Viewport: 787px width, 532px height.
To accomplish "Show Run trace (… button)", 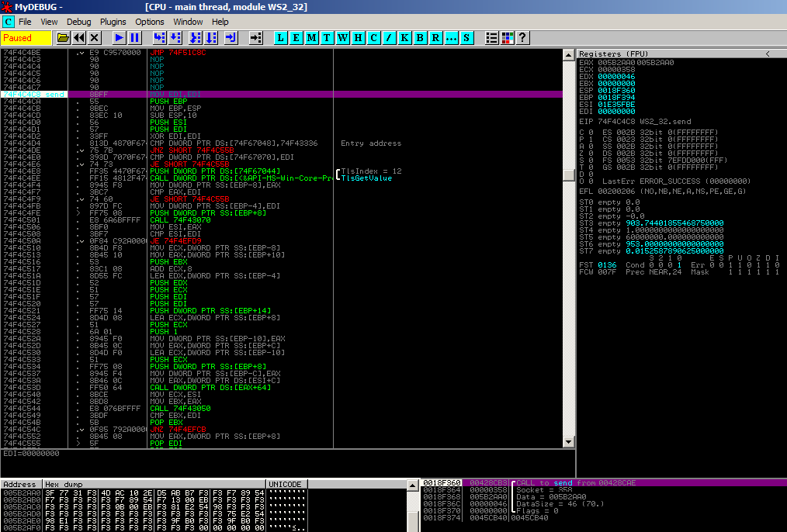I will pos(452,37).
